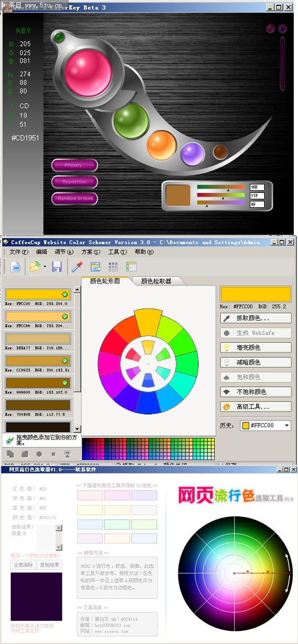Click the 减暗颜色 button

256,363
